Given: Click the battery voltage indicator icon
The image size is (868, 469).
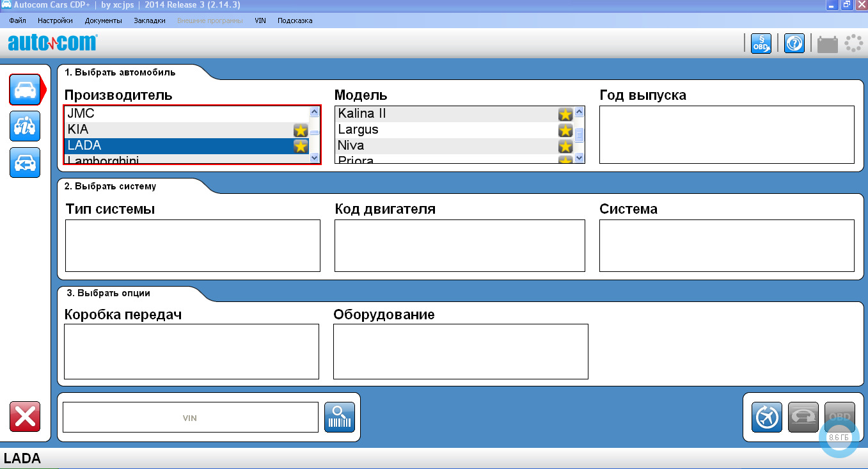Looking at the screenshot, I should 828,44.
